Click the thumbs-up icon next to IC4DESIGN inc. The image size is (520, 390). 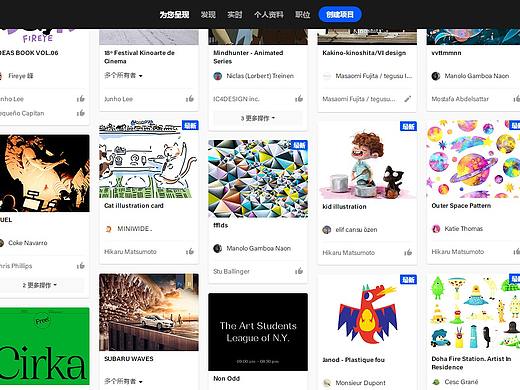[299, 99]
